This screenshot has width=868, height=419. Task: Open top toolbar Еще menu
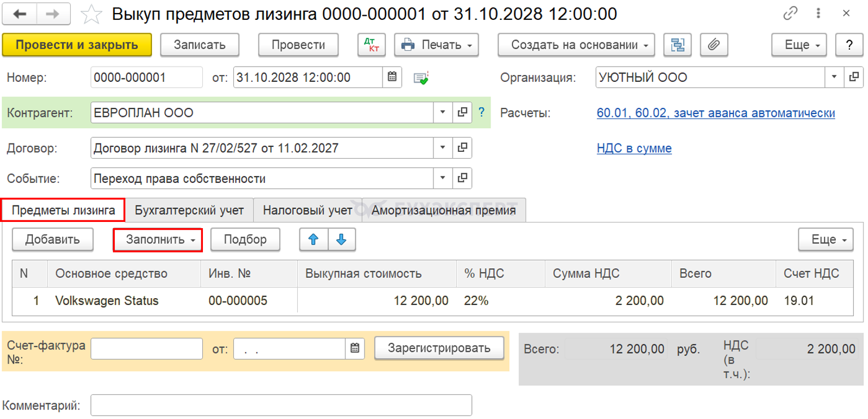tap(800, 45)
